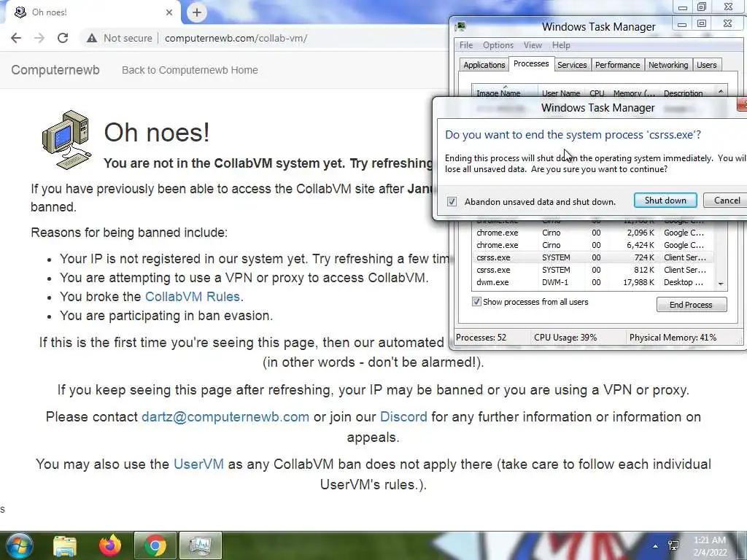This screenshot has height=560, width=747.
Task: Select chrome.exe row using 6,424 K
Action: pyautogui.click(x=593, y=245)
